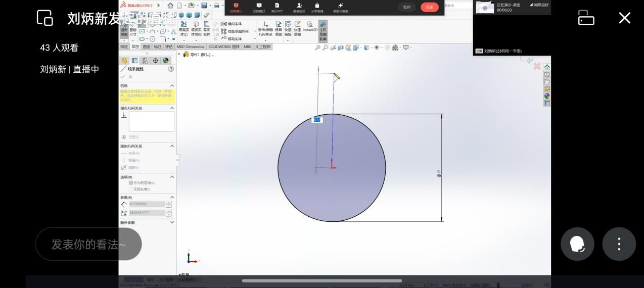Image resolution: width=644 pixels, height=288 pixels.
Task: Click the line length parameter field
Action: 147,204
